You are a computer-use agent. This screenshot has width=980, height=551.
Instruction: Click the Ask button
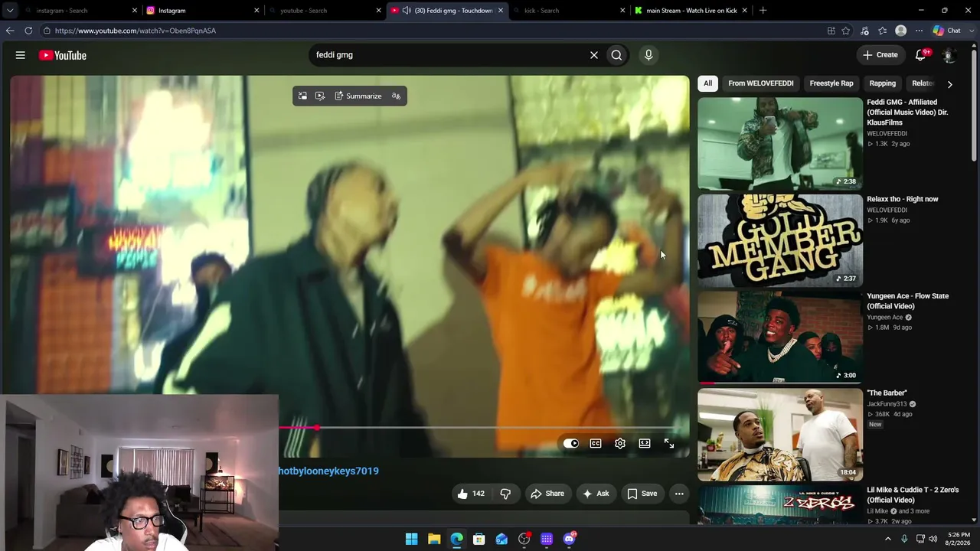[596, 494]
